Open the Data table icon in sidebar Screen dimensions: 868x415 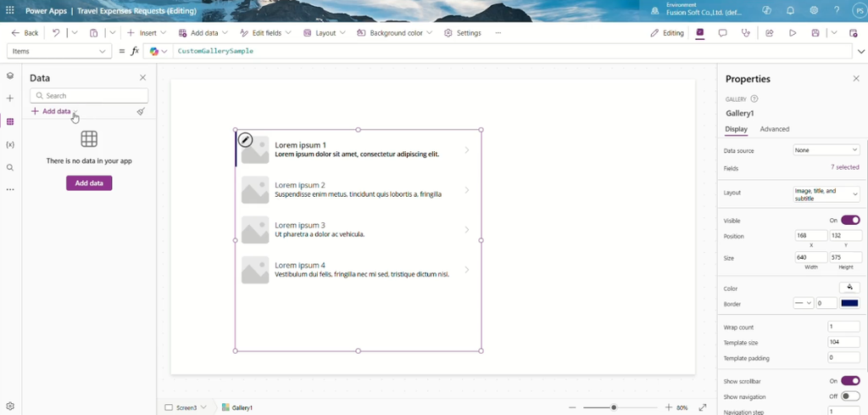tap(10, 121)
